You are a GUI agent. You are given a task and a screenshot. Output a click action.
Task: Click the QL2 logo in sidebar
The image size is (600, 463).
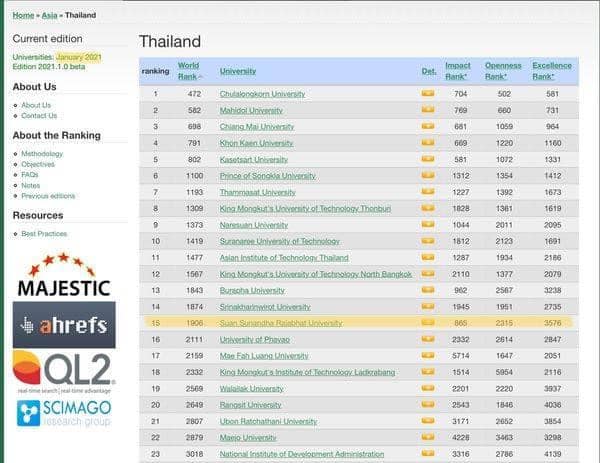pyautogui.click(x=64, y=370)
